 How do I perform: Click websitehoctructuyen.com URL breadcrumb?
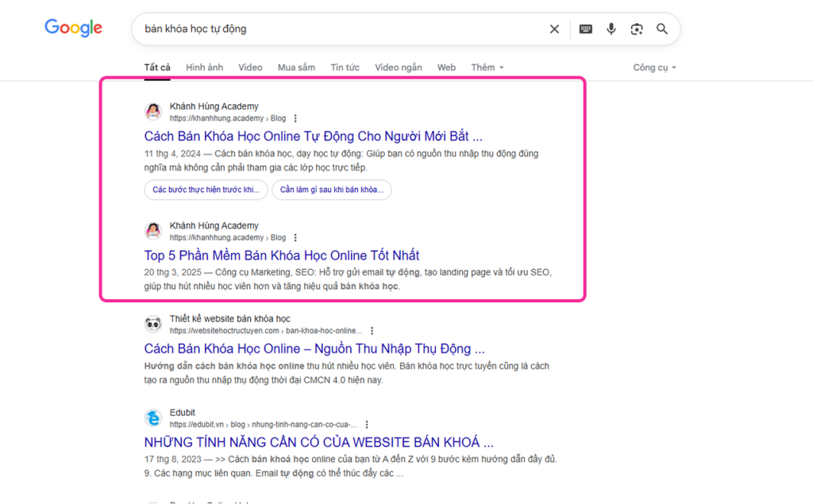266,331
